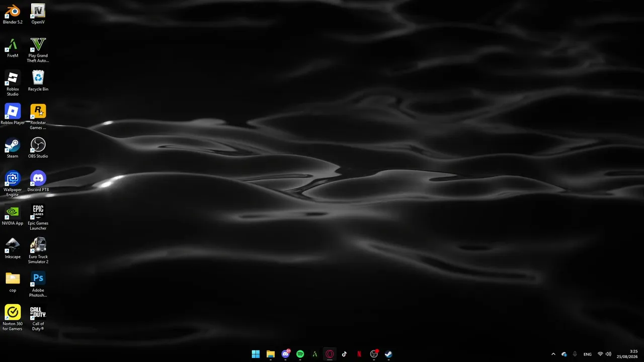Launch Netflix from the taskbar

pos(359,354)
